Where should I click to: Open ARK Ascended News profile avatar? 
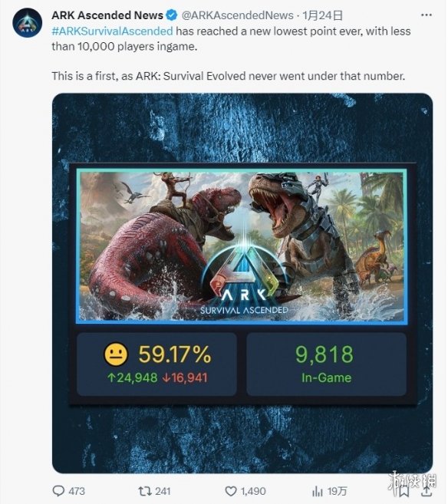[28, 23]
